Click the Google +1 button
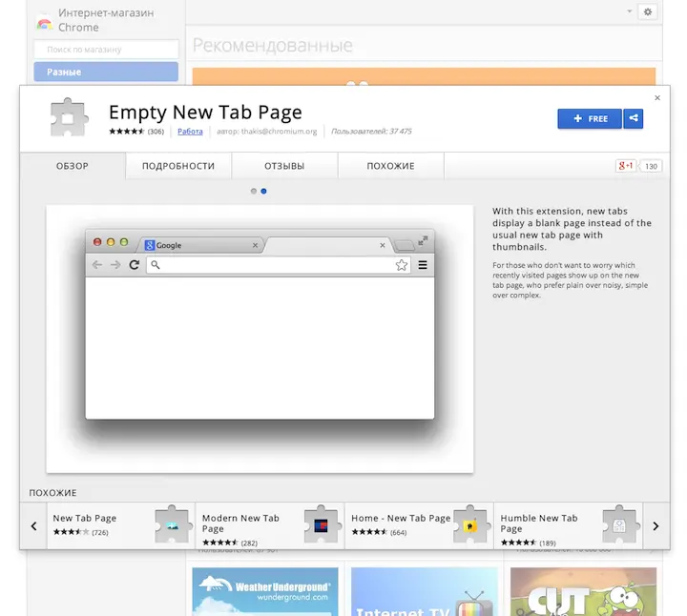Image resolution: width=687 pixels, height=616 pixels. coord(625,166)
